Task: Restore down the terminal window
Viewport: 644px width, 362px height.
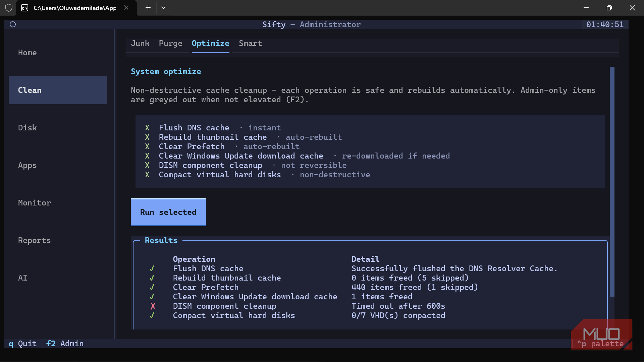Action: [609, 8]
